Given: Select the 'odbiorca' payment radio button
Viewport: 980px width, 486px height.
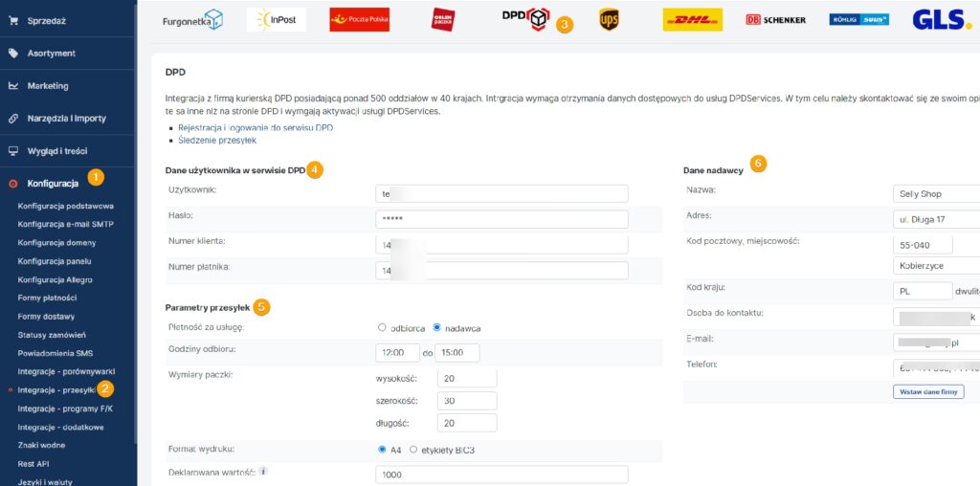Looking at the screenshot, I should (383, 327).
